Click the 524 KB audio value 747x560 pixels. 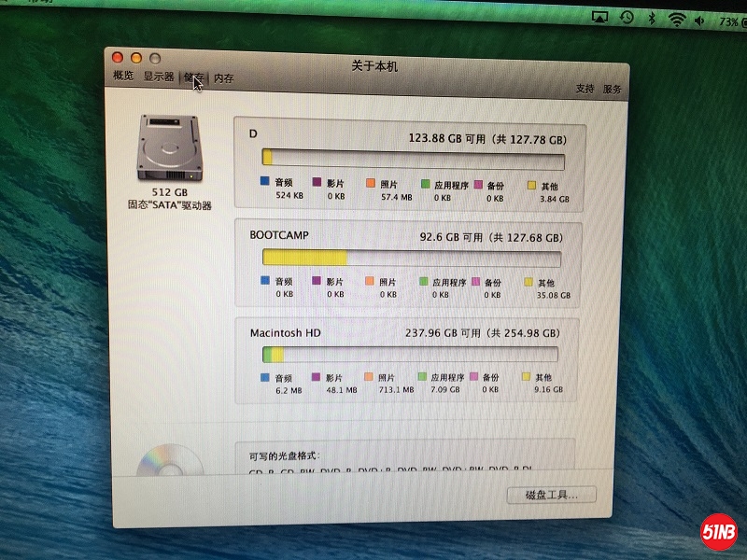(x=289, y=195)
